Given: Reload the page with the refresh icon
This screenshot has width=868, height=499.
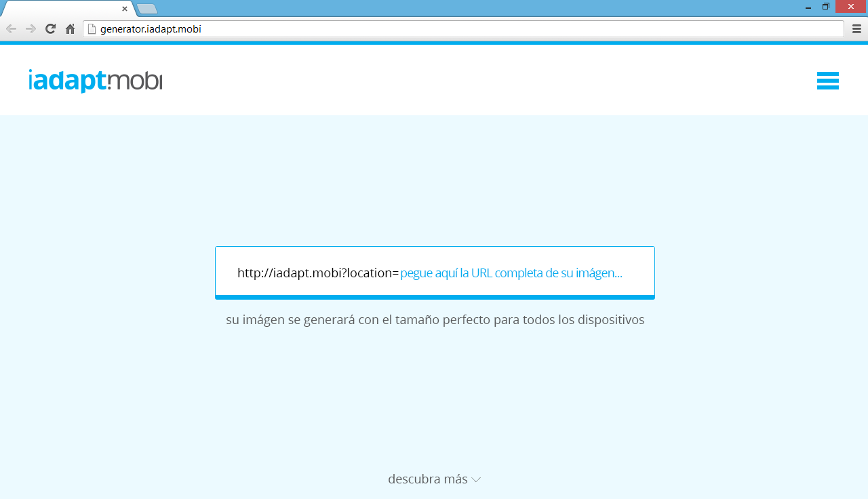Looking at the screenshot, I should click(x=50, y=28).
